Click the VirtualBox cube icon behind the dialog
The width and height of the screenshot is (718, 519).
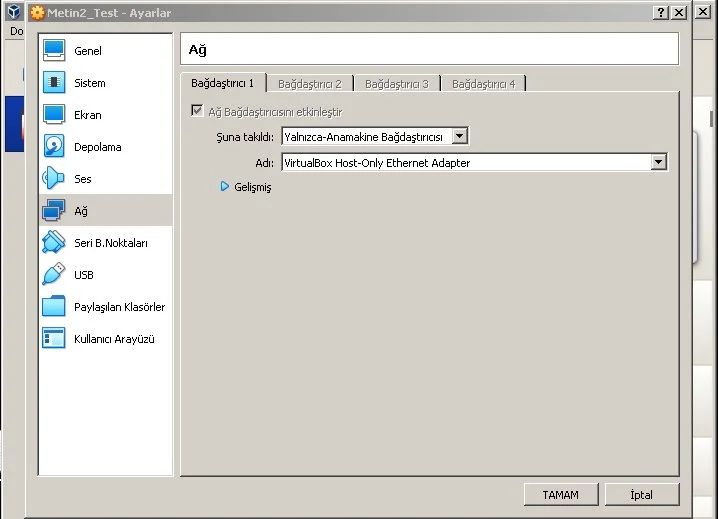(14, 11)
